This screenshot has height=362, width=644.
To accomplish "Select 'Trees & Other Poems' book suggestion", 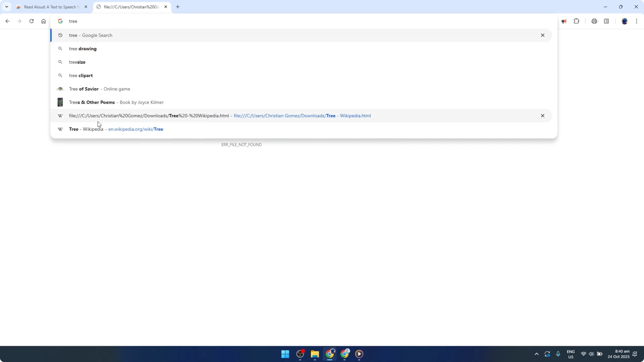I will click(301, 102).
